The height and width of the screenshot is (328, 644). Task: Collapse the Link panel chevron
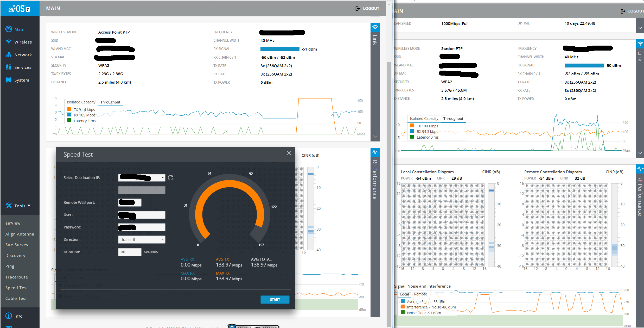(375, 137)
